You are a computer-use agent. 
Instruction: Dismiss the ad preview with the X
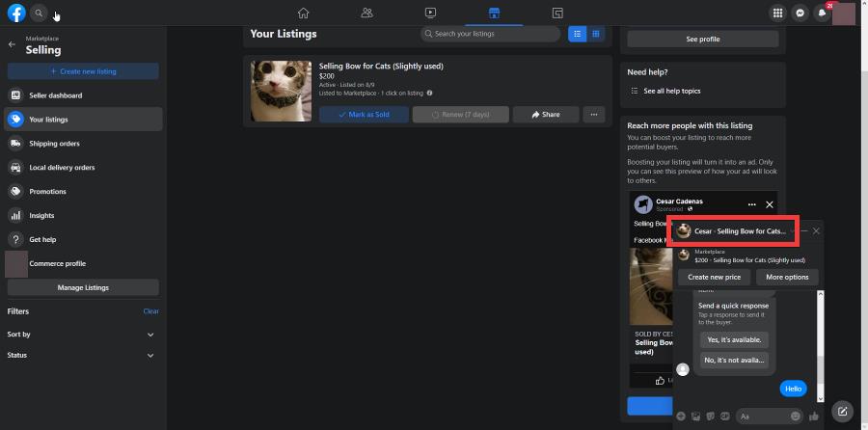coord(770,204)
